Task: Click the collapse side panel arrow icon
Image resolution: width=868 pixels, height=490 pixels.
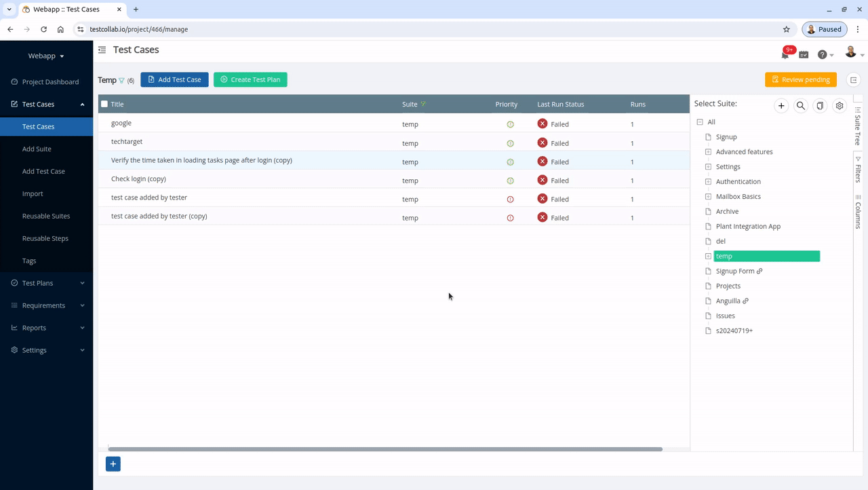Action: 854,80
